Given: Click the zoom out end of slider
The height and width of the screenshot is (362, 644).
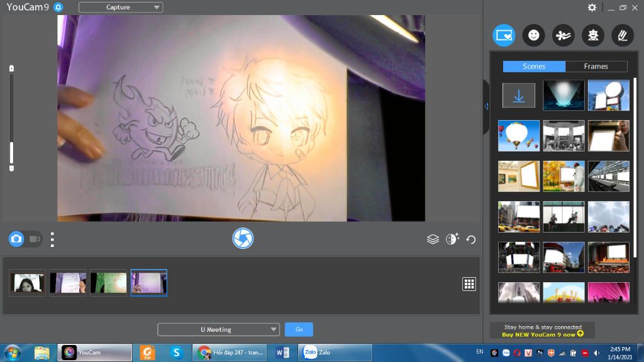Looking at the screenshot, I should coord(11,168).
